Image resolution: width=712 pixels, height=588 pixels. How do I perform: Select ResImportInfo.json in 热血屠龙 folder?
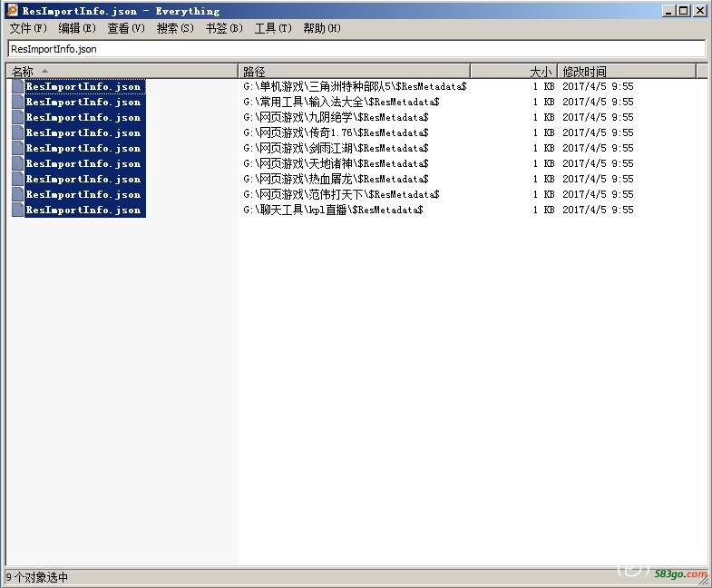coord(85,179)
